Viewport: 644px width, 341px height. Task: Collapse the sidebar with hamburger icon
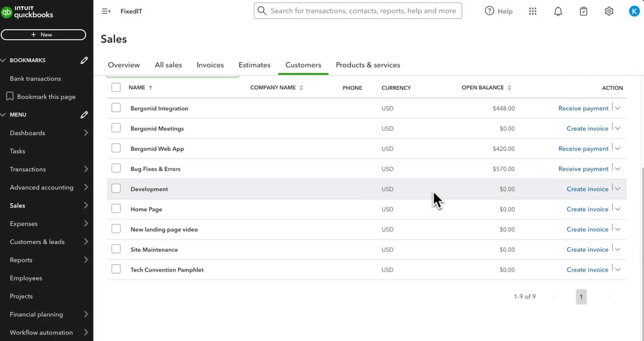click(x=106, y=11)
